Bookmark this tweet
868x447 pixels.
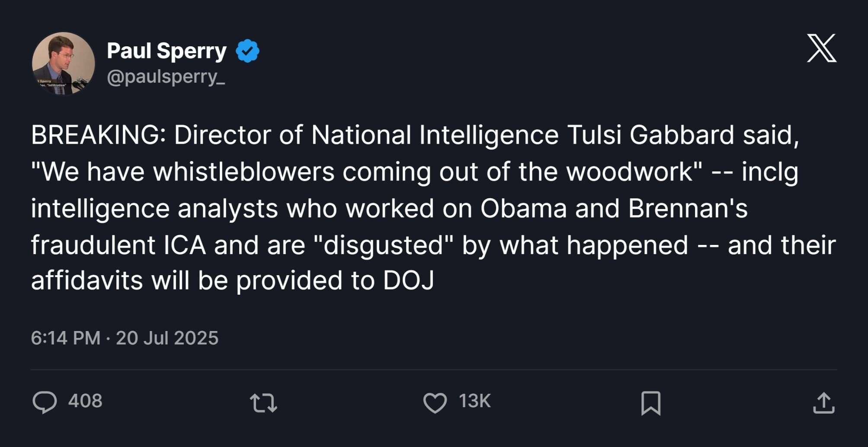650,403
